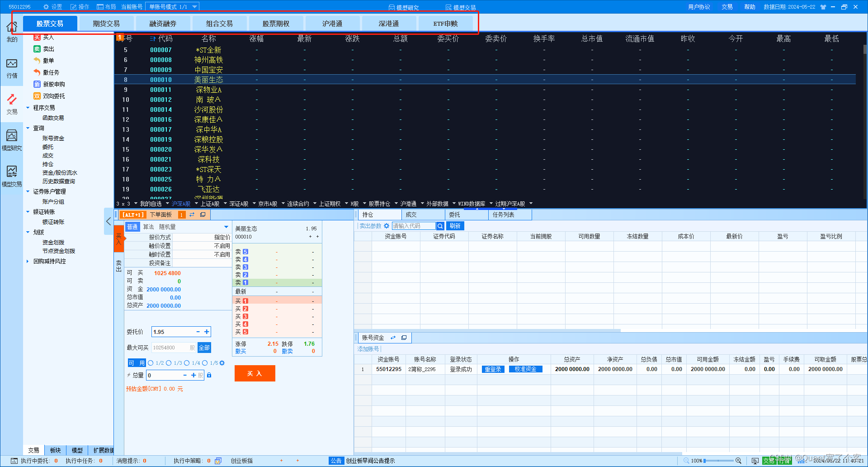Switch to the 沪港通 tab
Screen dimensions: 868x467
tap(332, 24)
